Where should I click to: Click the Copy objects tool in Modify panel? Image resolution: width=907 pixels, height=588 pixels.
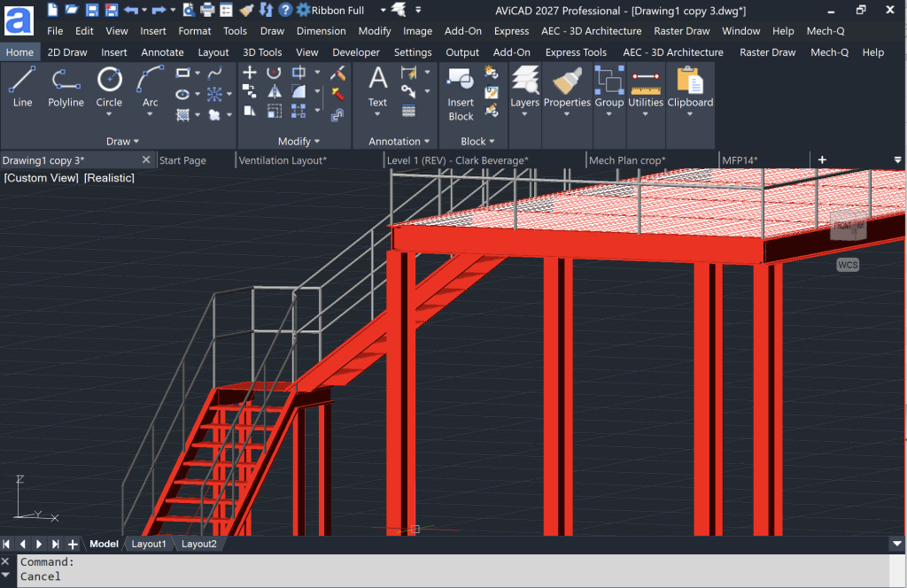point(249,91)
